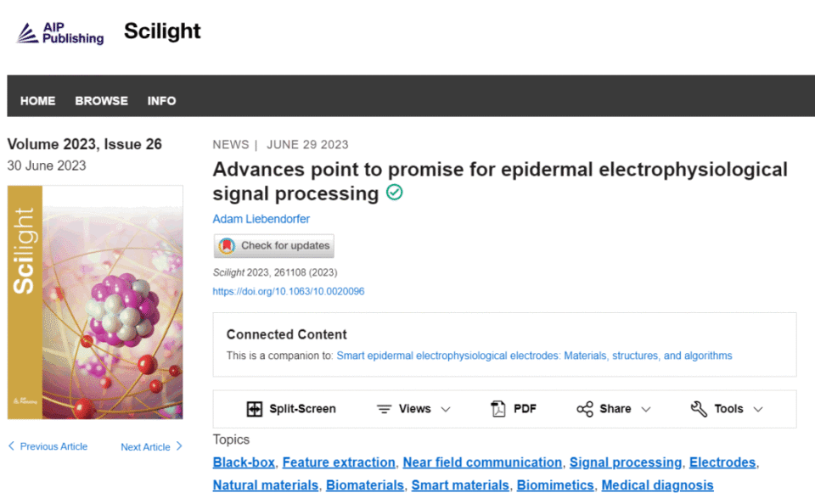Screen dimensions: 815x504
Task: Click the Share network icon
Action: click(x=585, y=409)
